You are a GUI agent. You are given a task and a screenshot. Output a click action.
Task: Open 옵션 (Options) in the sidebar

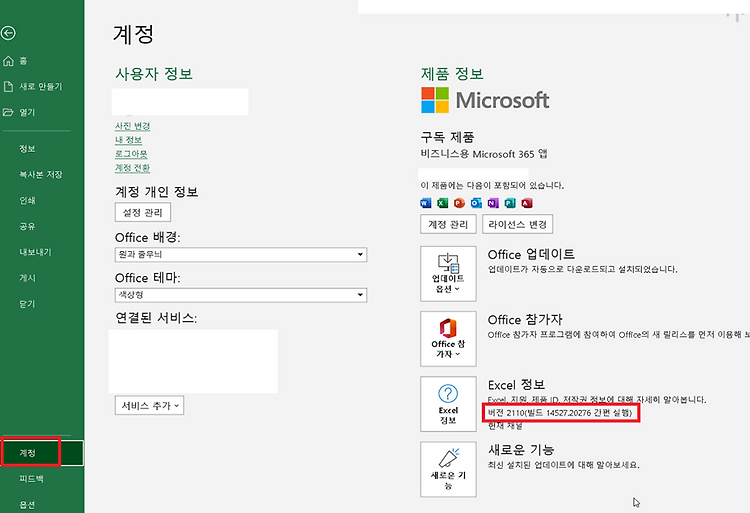tap(27, 504)
